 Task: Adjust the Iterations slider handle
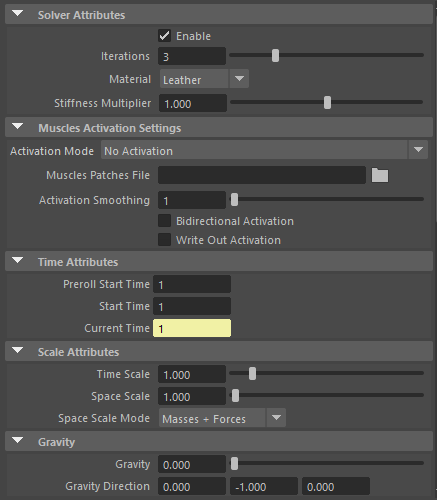point(275,56)
